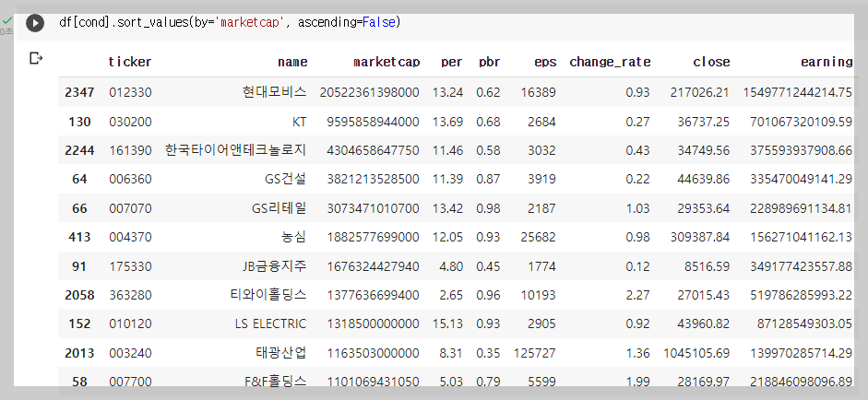Click ticker 007070

[x=130, y=208]
